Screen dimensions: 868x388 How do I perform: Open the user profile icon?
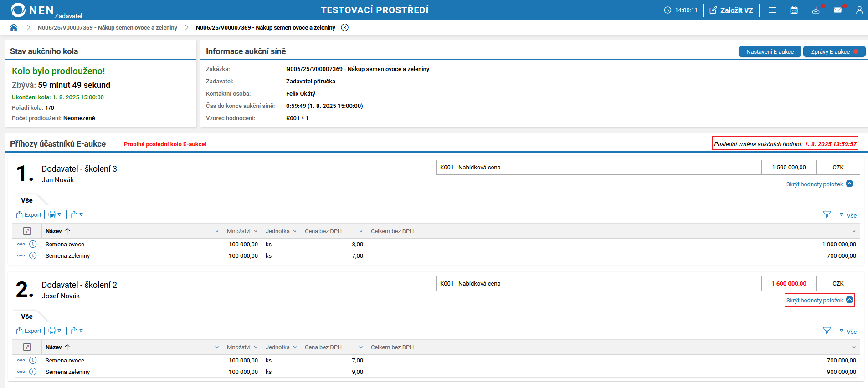tap(859, 10)
